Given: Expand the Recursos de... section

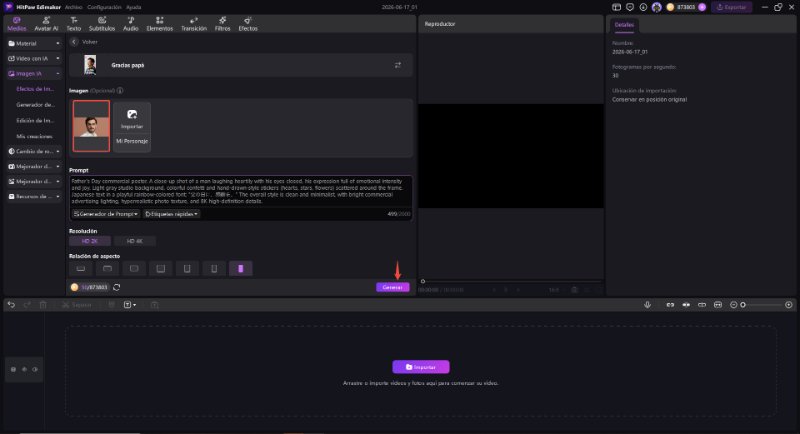Looking at the screenshot, I should 34,196.
